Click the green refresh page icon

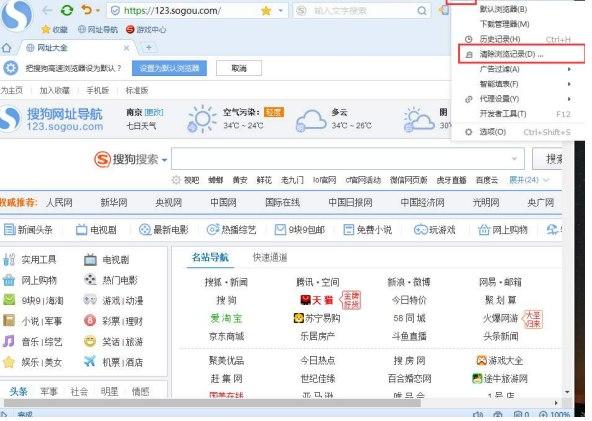click(x=67, y=10)
